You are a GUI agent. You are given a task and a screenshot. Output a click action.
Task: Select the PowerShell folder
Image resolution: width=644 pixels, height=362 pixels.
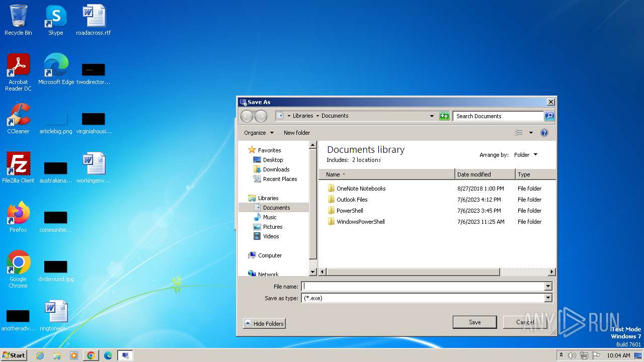pos(350,211)
